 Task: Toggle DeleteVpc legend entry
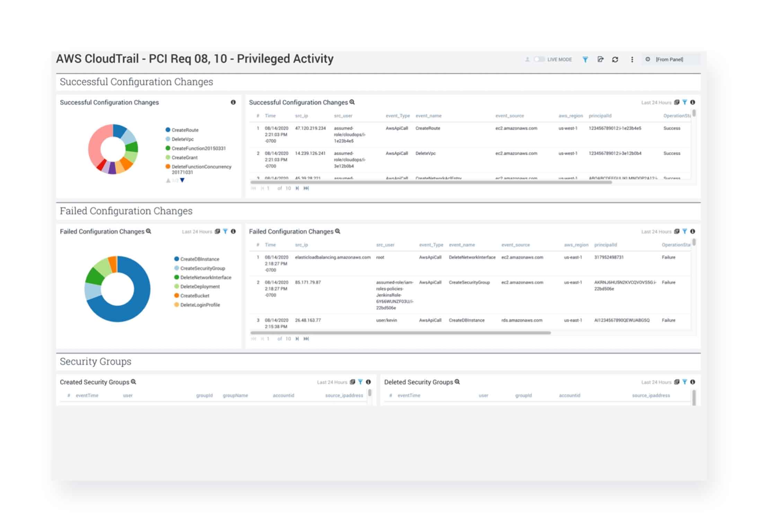[179, 139]
